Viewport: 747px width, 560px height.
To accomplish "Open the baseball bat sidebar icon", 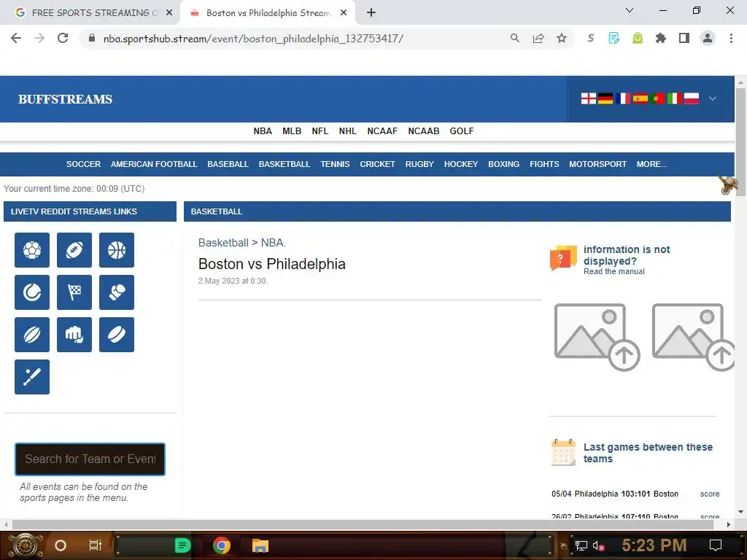I will tap(32, 377).
